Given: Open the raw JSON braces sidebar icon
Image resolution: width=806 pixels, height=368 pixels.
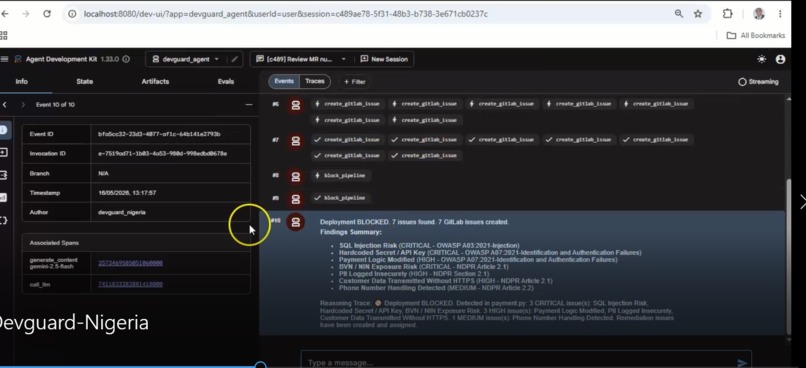Looking at the screenshot, I should (x=4, y=220).
